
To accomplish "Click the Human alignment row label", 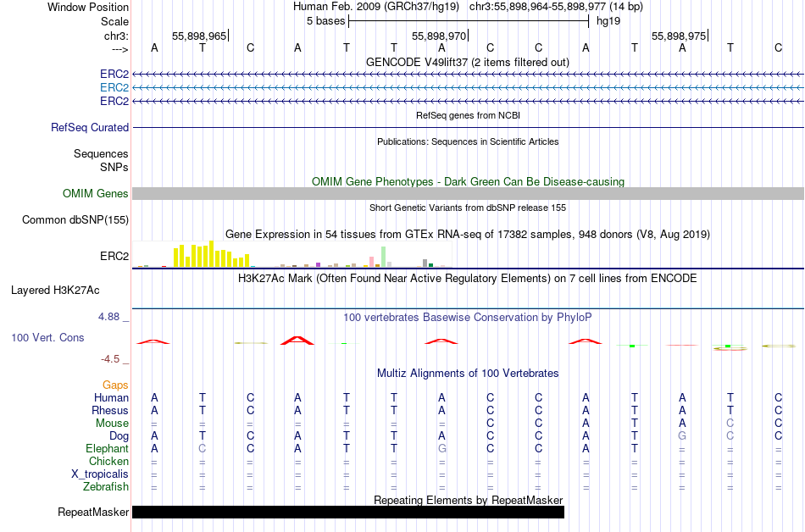I will point(111,398).
